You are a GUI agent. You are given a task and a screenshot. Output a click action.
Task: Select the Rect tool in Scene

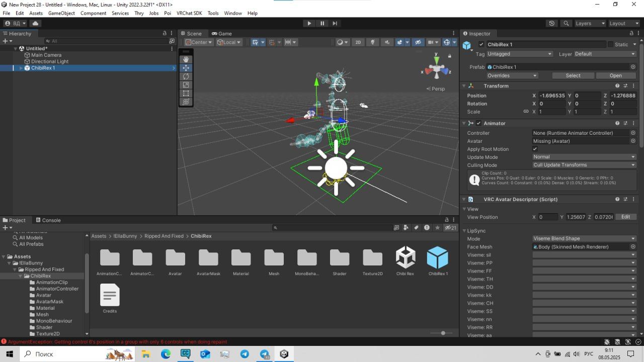pyautogui.click(x=186, y=94)
